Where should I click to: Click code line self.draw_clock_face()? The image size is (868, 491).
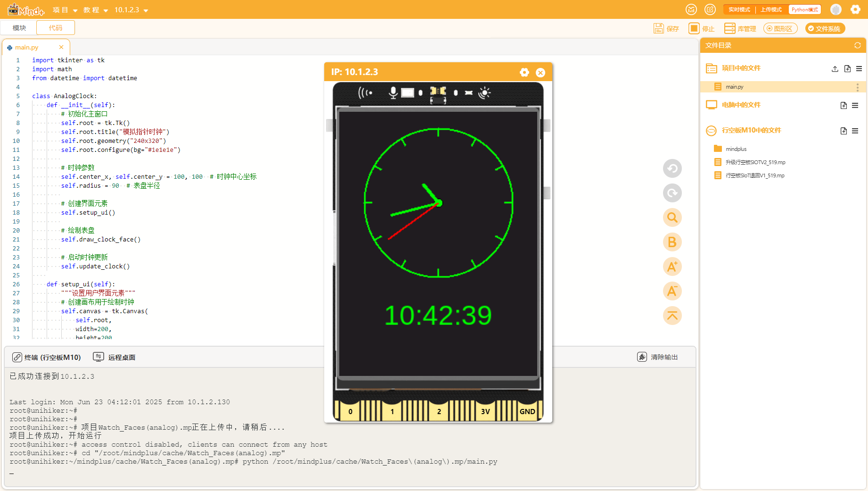(101, 239)
